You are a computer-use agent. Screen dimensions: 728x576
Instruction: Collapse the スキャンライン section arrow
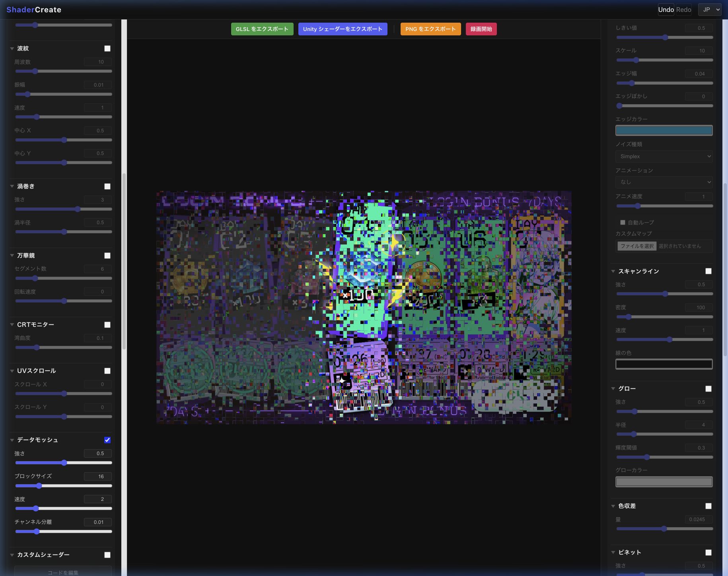click(x=613, y=271)
